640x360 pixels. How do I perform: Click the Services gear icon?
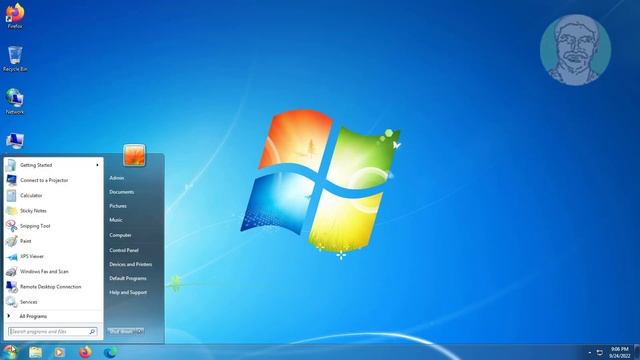tap(11, 302)
